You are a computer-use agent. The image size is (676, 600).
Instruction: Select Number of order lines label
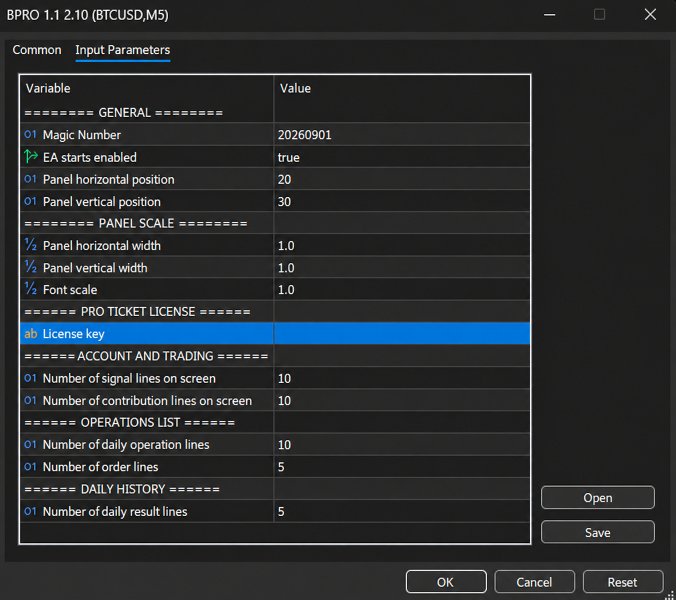click(x=100, y=467)
